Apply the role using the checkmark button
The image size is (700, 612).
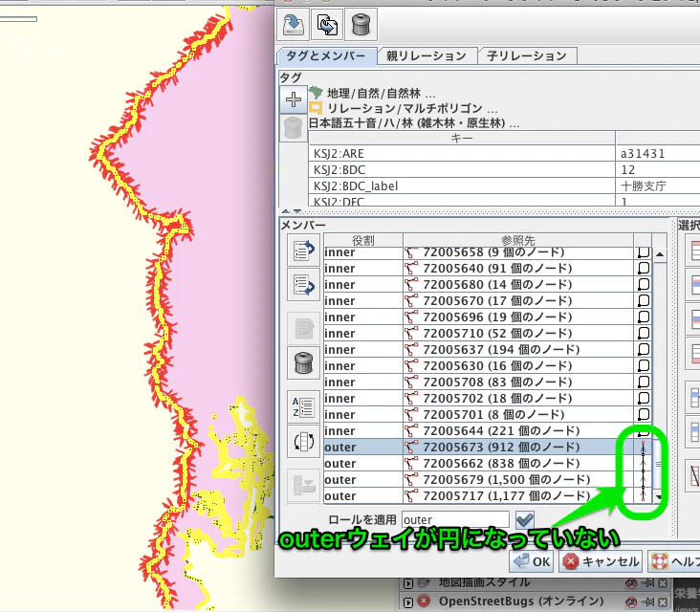525,519
